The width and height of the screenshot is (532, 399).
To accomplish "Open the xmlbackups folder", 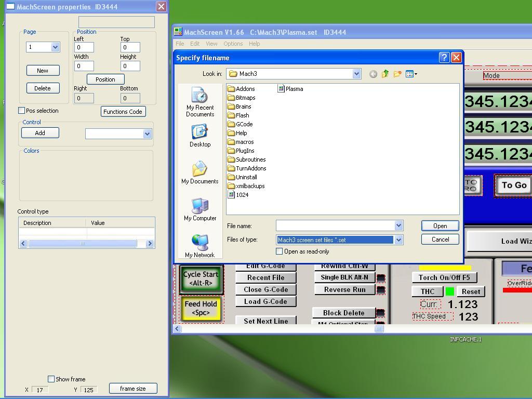I will 246,186.
